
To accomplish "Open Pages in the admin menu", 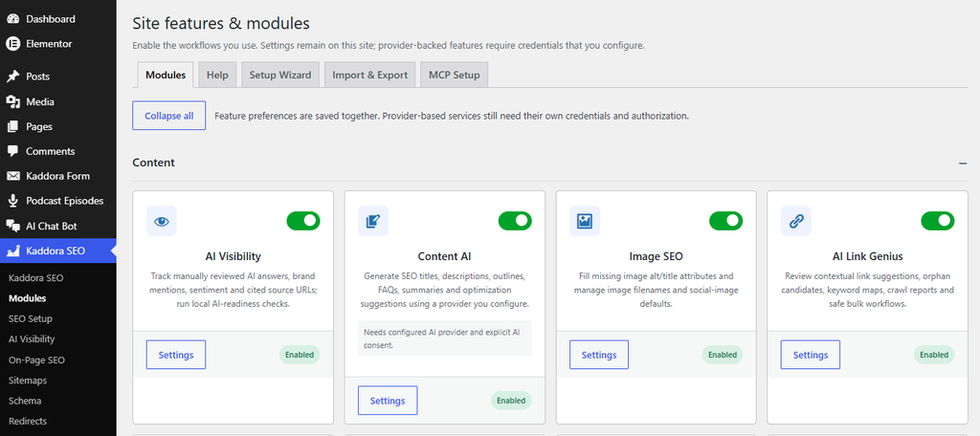I will click(x=58, y=126).
